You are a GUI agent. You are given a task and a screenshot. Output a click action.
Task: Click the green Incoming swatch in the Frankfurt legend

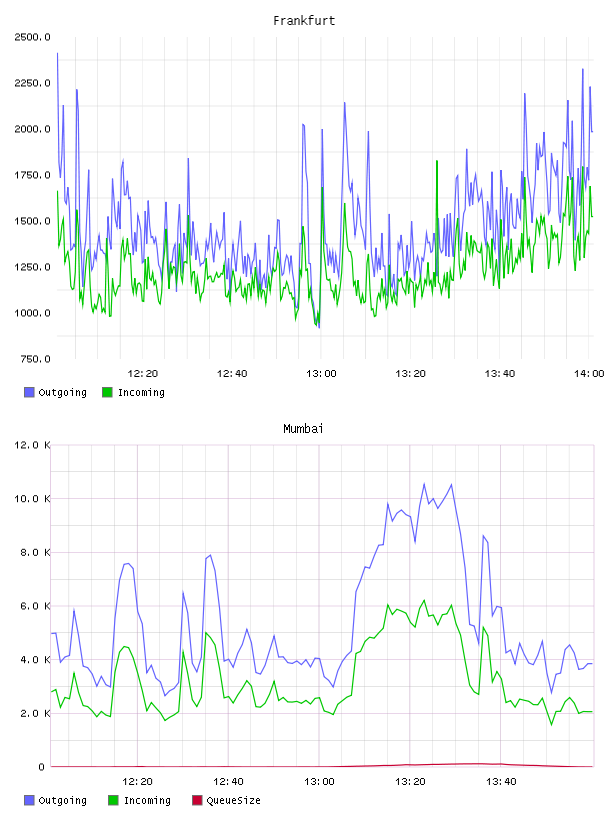coord(107,392)
